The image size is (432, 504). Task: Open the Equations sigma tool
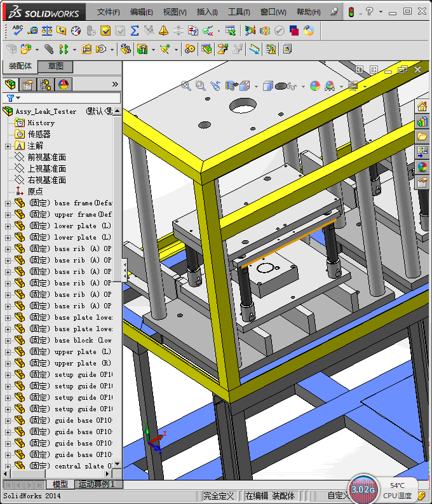click(x=135, y=31)
